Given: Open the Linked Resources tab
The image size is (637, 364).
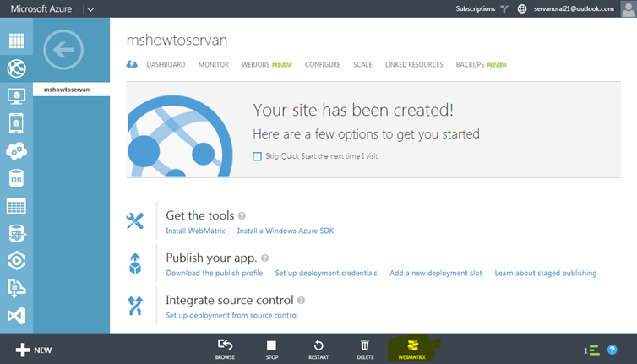Looking at the screenshot, I should [x=414, y=64].
